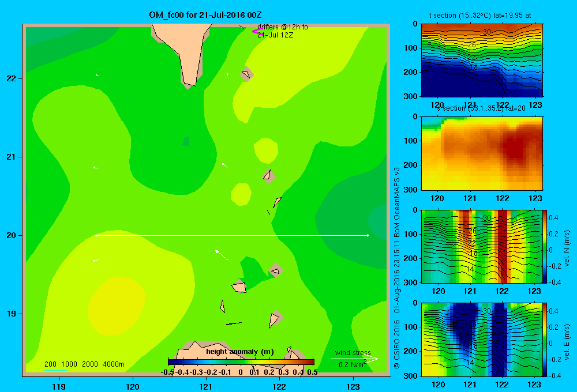Click the "100" depth label of the temperature section
The image size is (577, 392).
pyautogui.click(x=411, y=48)
